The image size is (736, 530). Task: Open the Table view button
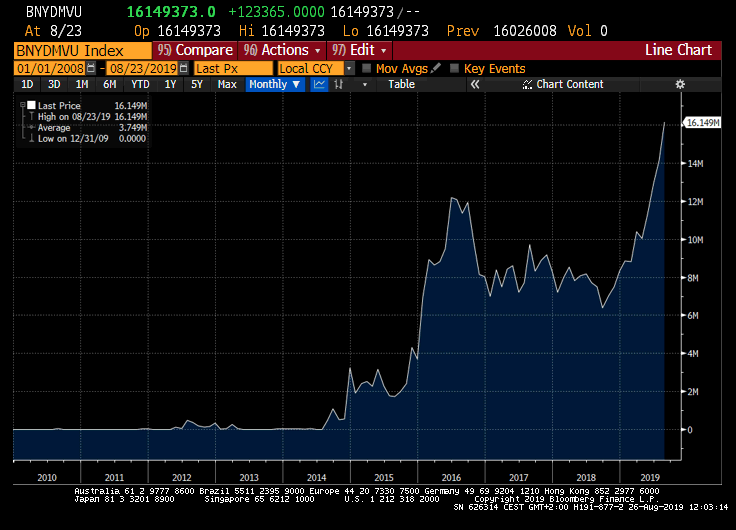pos(401,85)
